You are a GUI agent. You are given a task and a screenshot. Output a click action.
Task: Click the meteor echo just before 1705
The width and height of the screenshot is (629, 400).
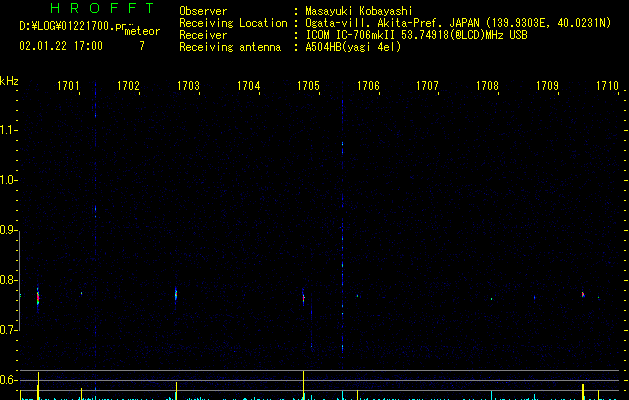point(303,298)
